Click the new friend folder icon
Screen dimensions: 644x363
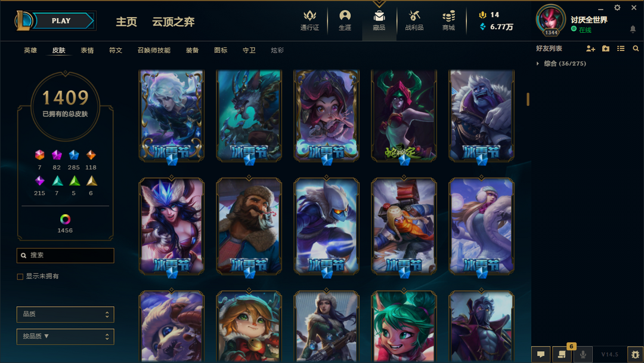coord(605,48)
